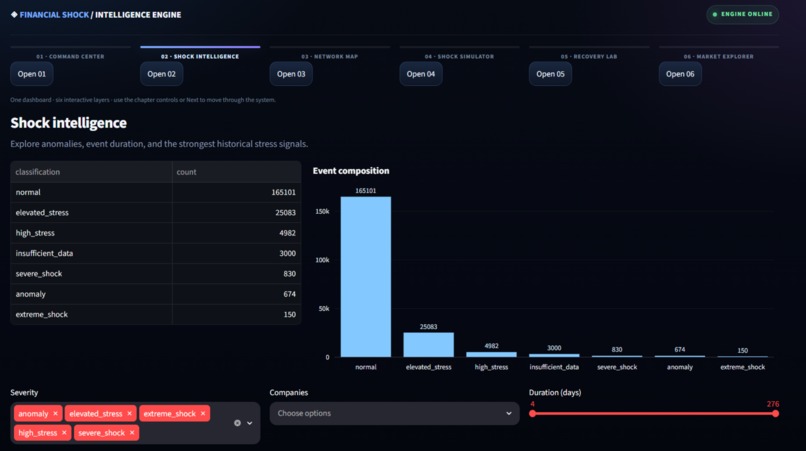806x451 pixels.
Task: Open 05 Recovery Lab
Action: tap(551, 74)
